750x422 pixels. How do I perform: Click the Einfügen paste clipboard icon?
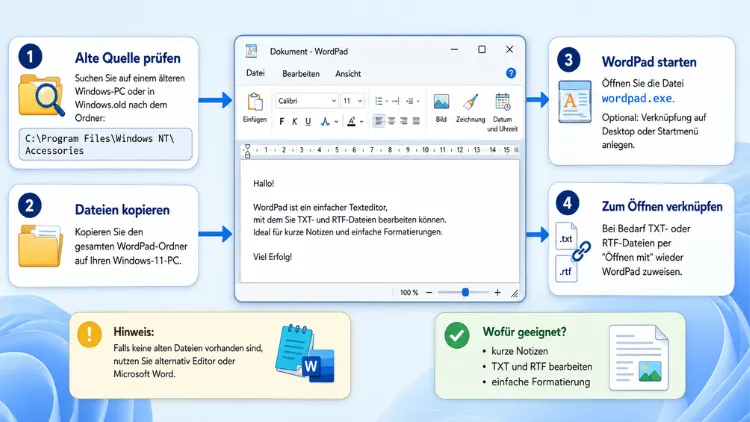pos(254,102)
